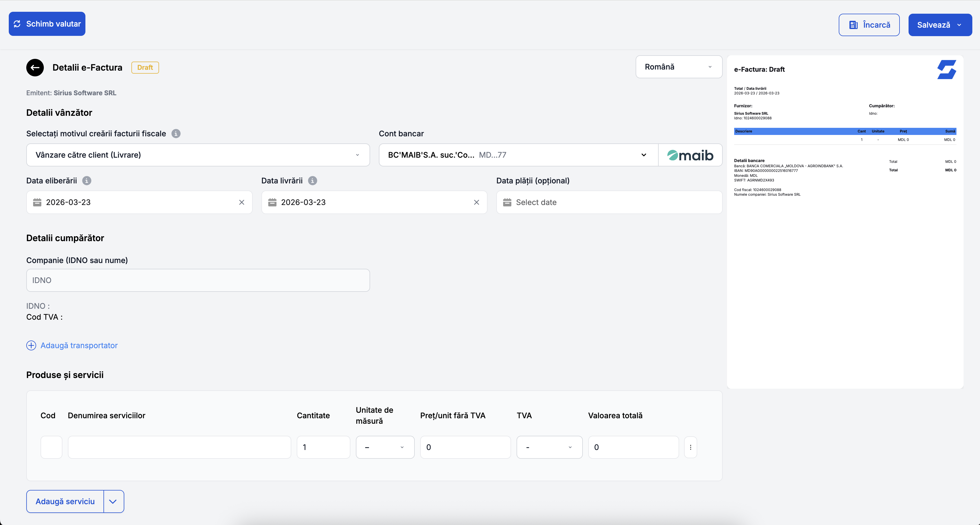This screenshot has width=980, height=525.
Task: Open row options three-dot menu
Action: click(690, 447)
